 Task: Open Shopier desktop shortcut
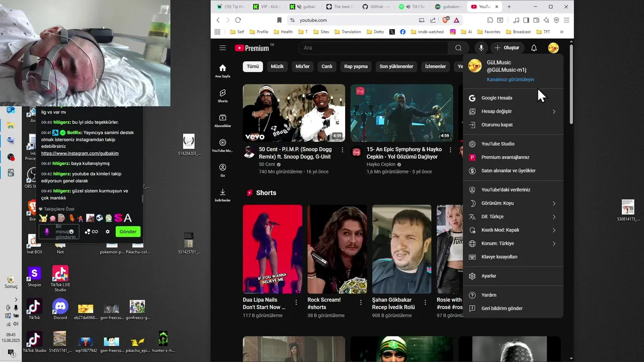pos(34,277)
